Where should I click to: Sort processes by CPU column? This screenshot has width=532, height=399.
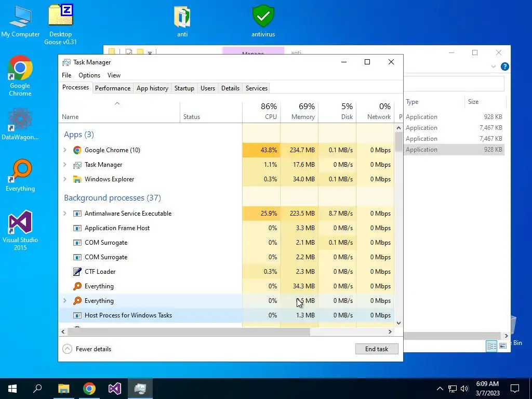click(262, 111)
